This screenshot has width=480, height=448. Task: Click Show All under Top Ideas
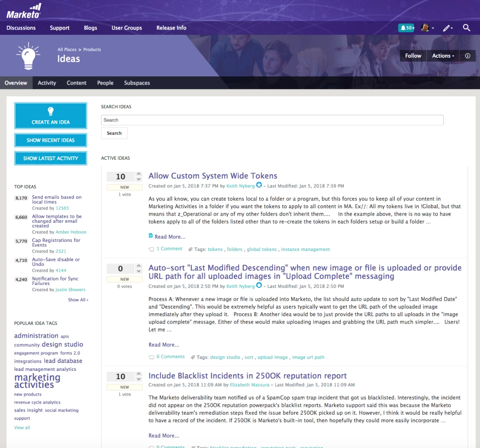(78, 300)
